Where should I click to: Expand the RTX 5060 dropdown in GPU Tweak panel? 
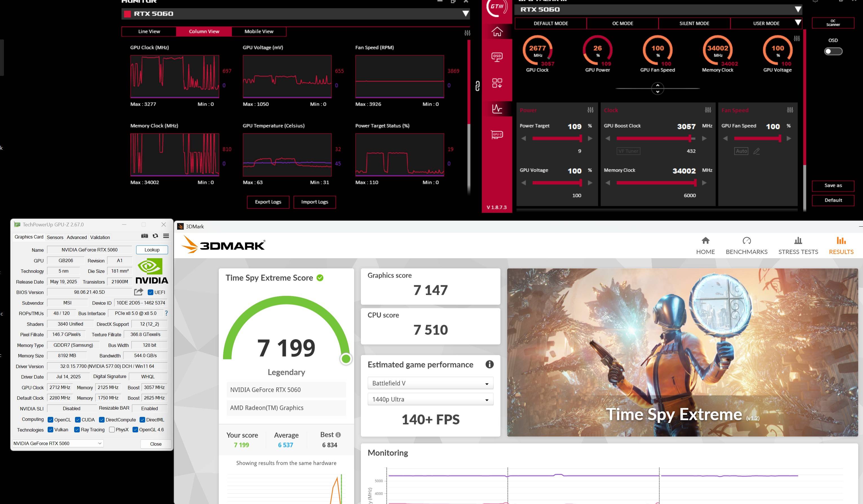click(798, 9)
